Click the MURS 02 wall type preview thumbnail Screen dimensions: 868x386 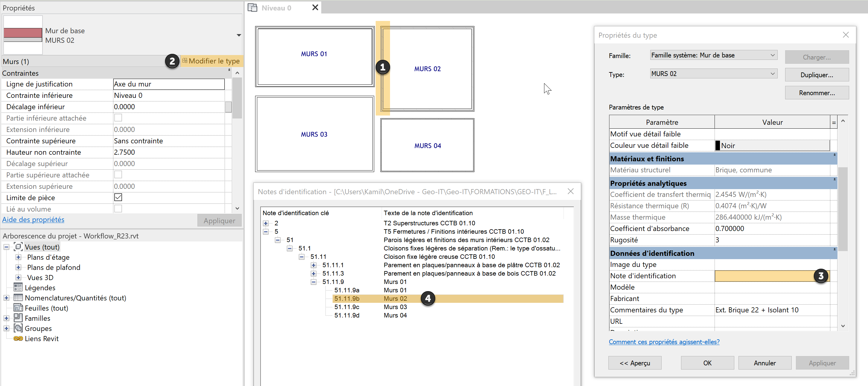(x=22, y=35)
